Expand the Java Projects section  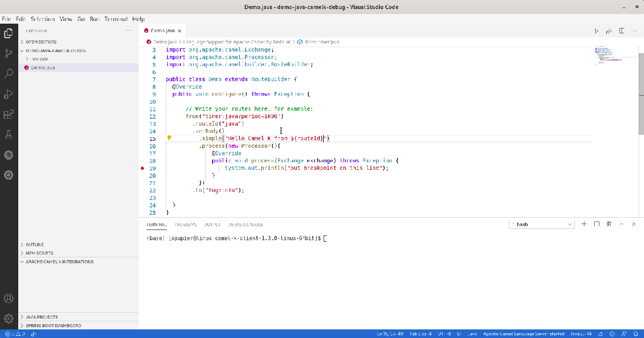tap(78, 317)
